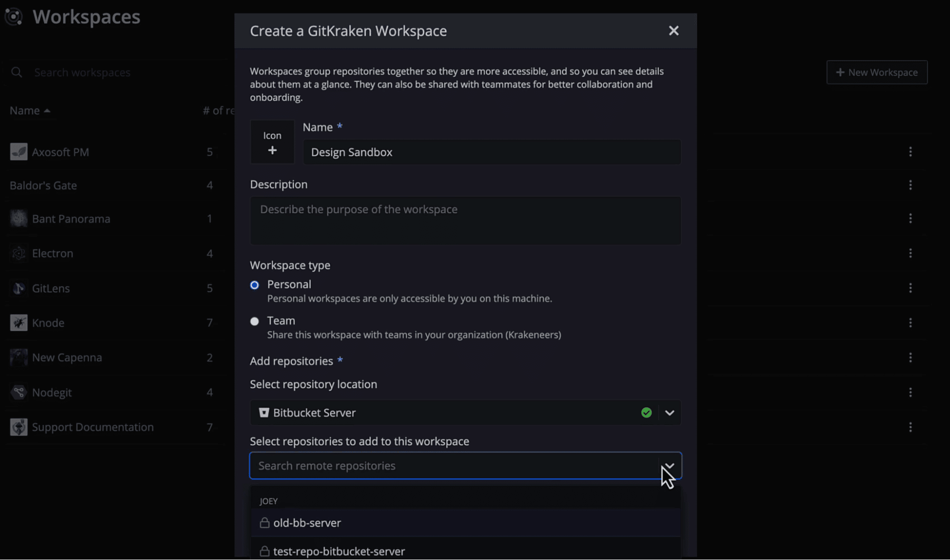Select the old-bb-server repository

307,522
